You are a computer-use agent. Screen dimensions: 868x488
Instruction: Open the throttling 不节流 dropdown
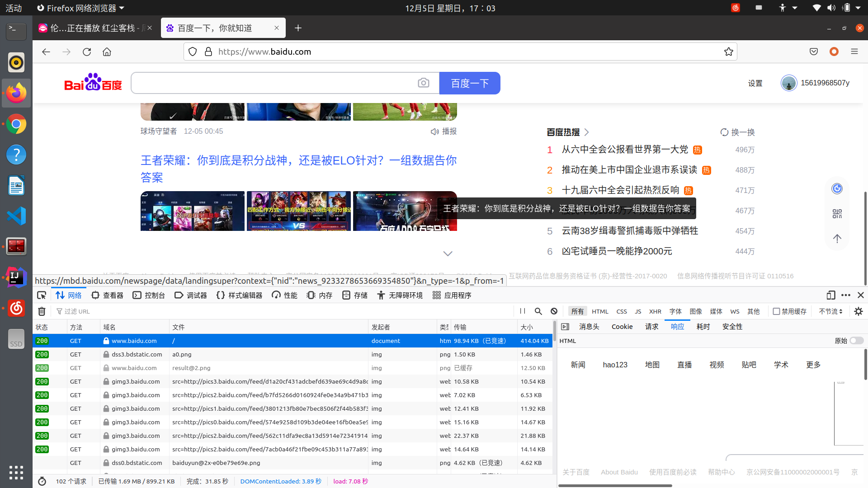click(830, 311)
